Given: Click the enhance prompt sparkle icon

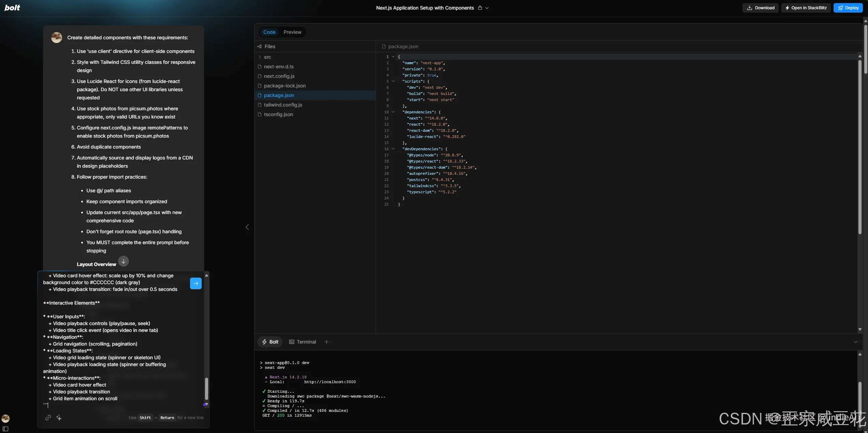Looking at the screenshot, I should point(59,418).
